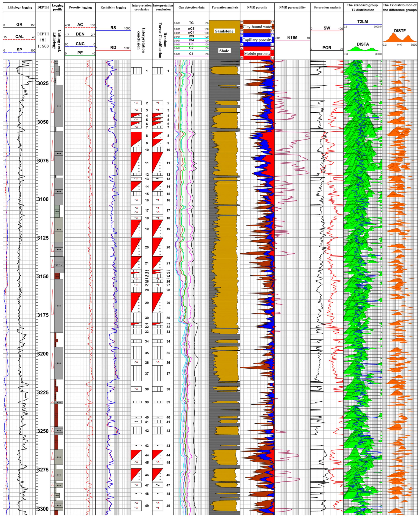Image resolution: width=420 pixels, height=518 pixels.
Task: Switch to the NMR porosity track
Action: (257, 8)
